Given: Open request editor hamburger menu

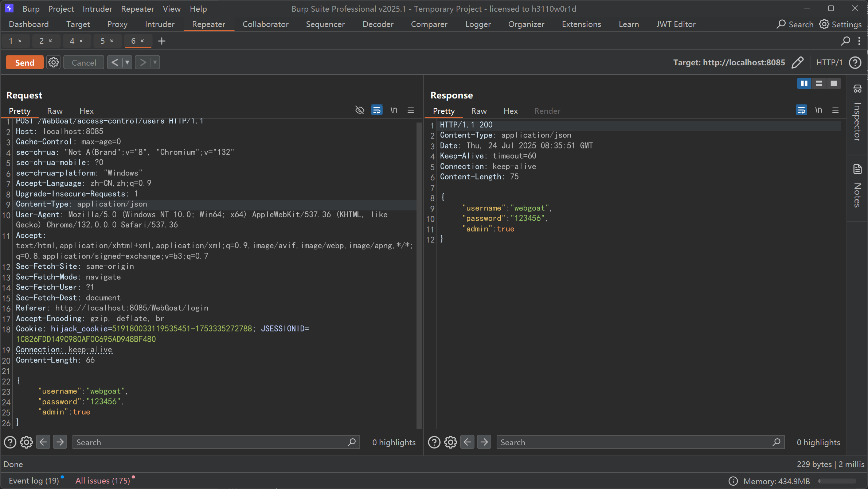Looking at the screenshot, I should click(411, 110).
